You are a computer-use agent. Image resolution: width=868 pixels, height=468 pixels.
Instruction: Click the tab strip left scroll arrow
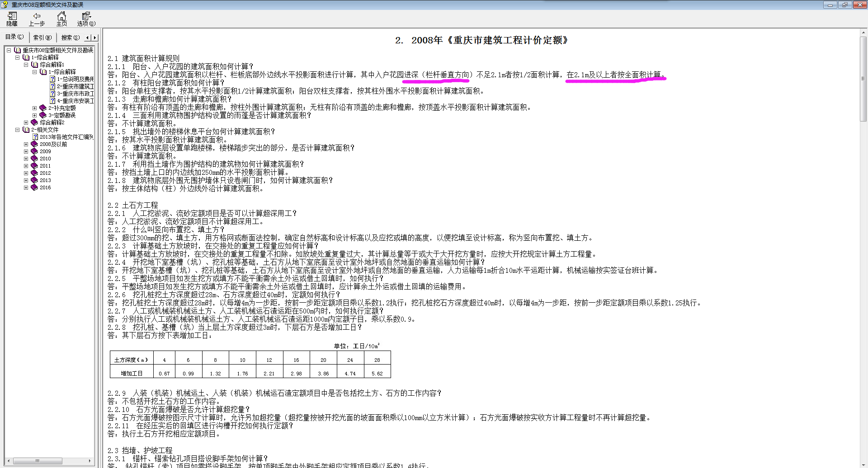[x=88, y=37]
